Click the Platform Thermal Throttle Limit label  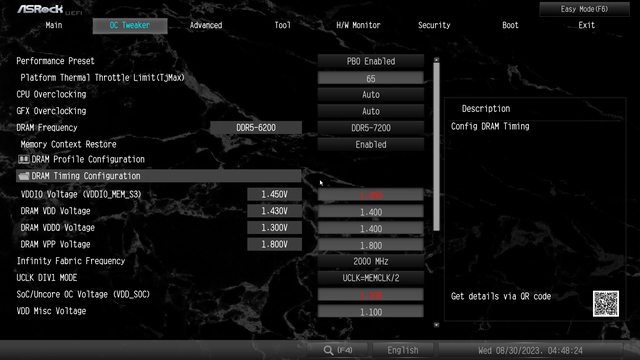click(x=102, y=78)
